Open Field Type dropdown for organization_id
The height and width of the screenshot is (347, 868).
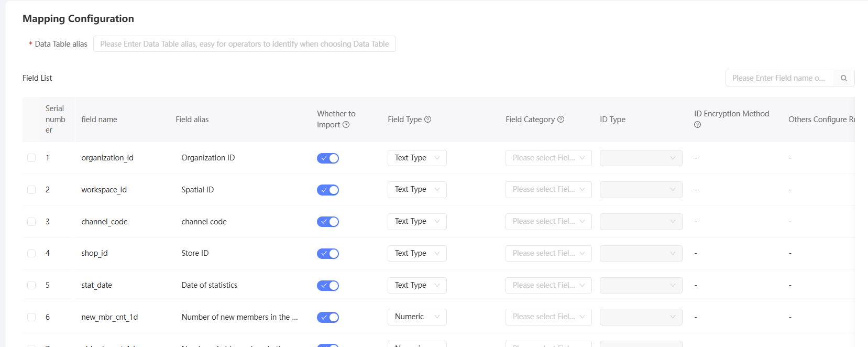[417, 158]
